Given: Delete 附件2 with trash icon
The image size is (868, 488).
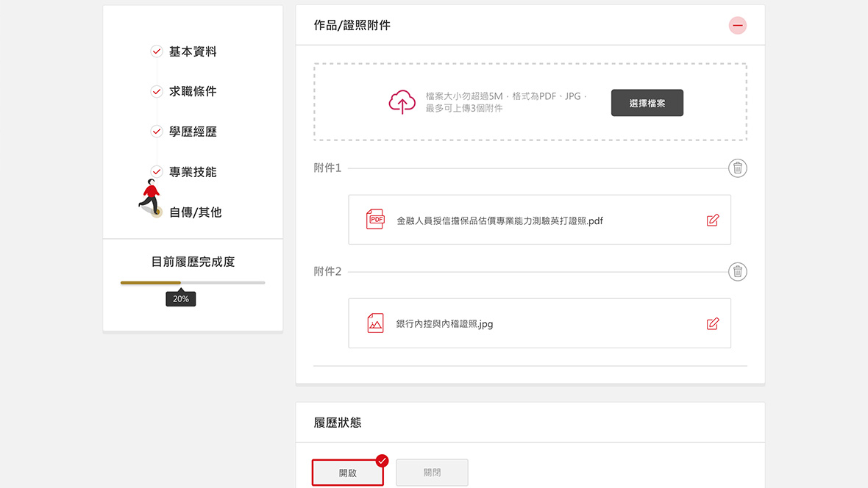Looking at the screenshot, I should click(x=737, y=272).
